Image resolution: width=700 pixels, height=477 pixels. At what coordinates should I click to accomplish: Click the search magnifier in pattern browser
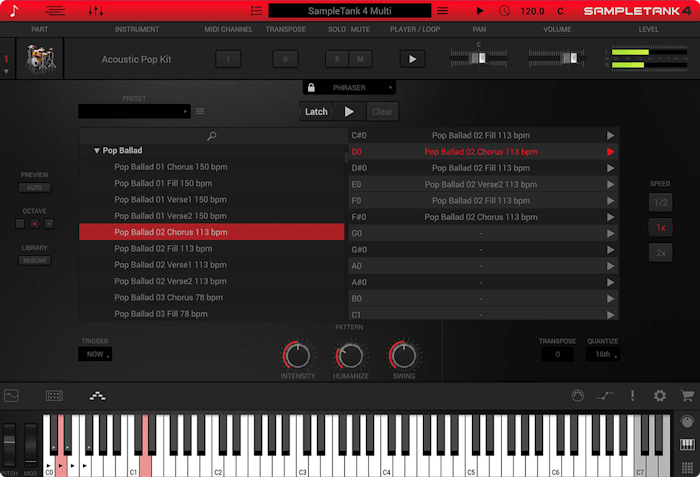[212, 136]
